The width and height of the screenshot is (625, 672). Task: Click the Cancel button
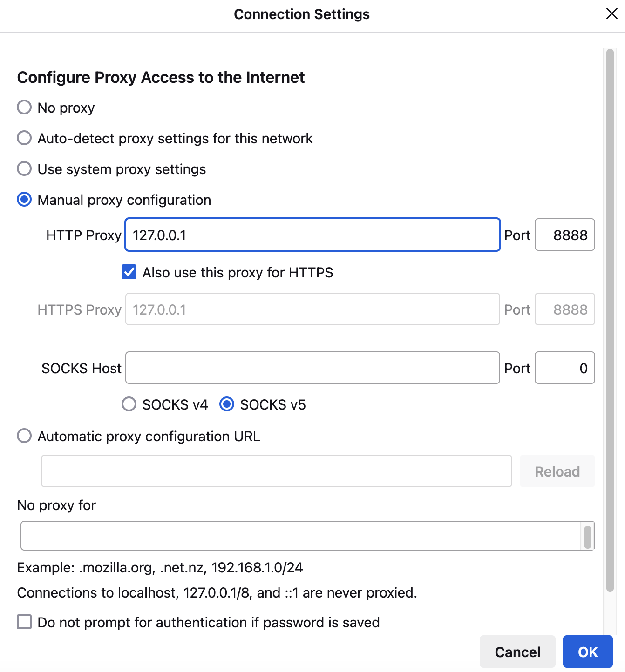point(517,652)
